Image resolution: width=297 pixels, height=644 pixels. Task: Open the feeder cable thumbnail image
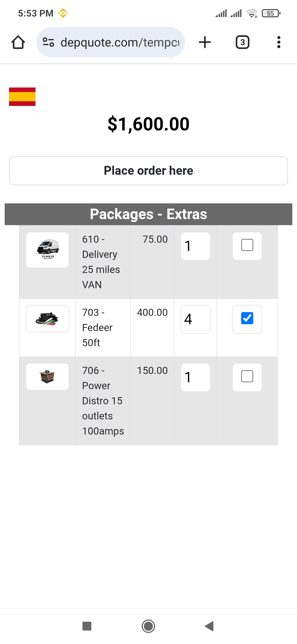(48, 319)
